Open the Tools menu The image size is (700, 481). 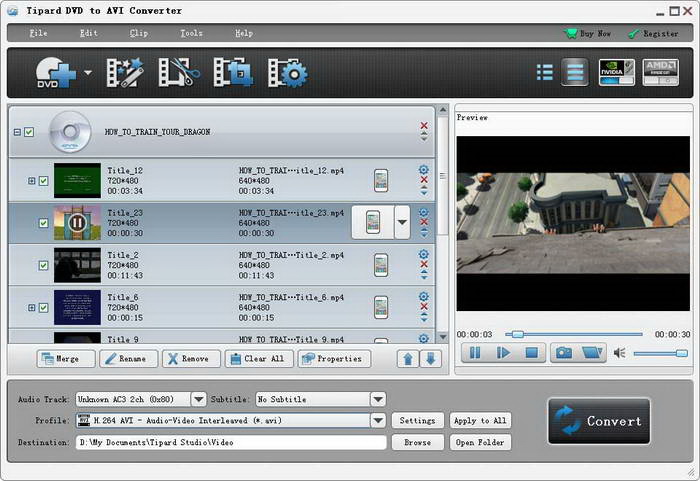[x=191, y=33]
